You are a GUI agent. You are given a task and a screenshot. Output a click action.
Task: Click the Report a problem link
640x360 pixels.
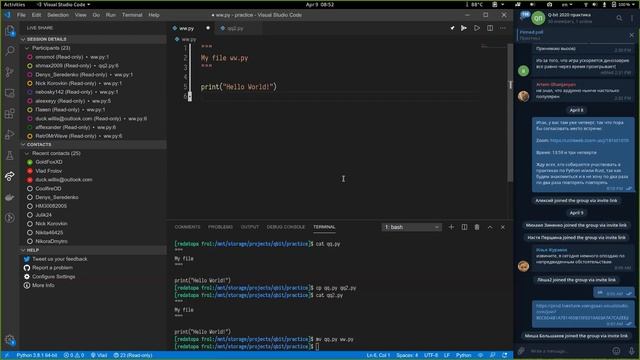pyautogui.click(x=52, y=268)
